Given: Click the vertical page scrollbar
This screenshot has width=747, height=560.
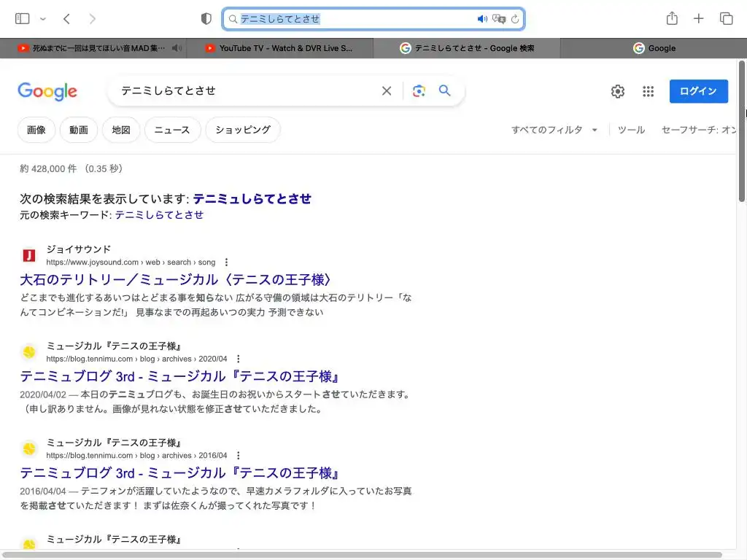Looking at the screenshot, I should 742,131.
